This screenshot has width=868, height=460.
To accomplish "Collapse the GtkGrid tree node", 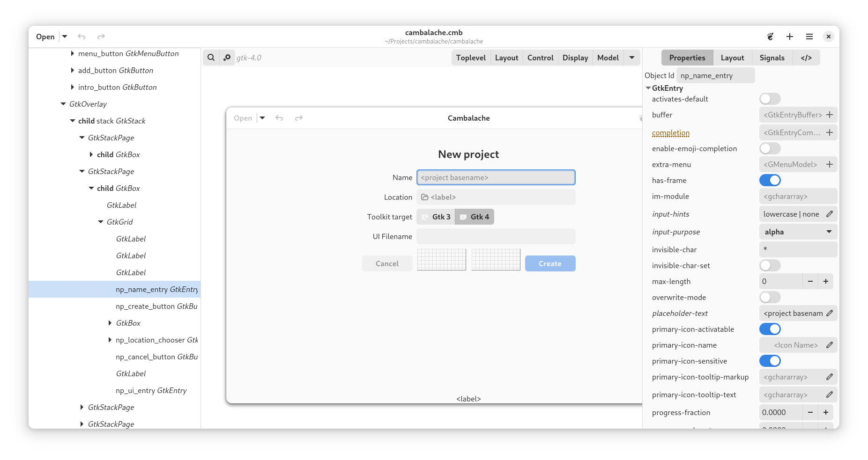I will coord(101,222).
